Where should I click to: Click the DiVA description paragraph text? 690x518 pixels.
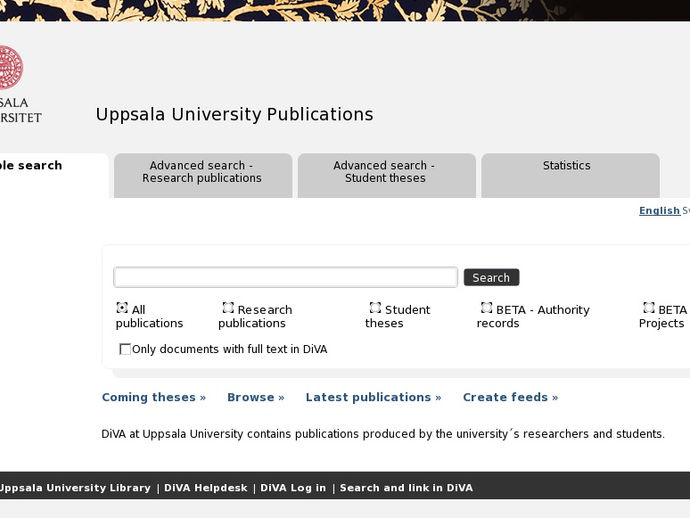[x=383, y=434]
